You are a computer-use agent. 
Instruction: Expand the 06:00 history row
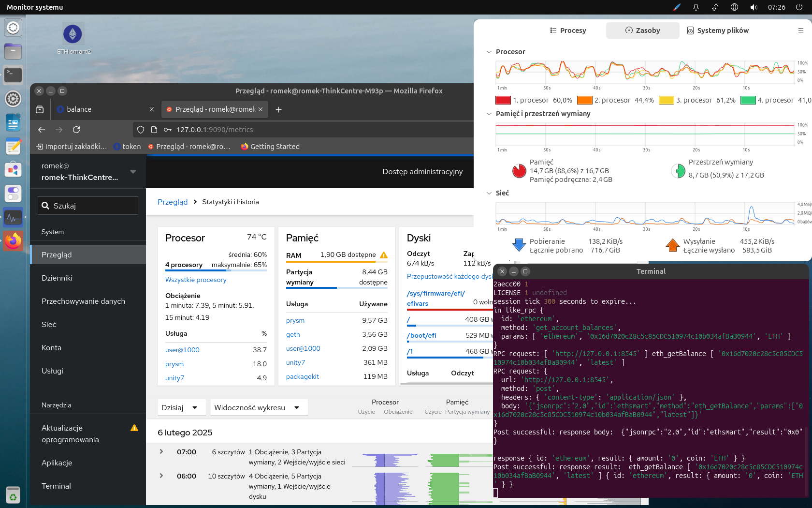161,476
